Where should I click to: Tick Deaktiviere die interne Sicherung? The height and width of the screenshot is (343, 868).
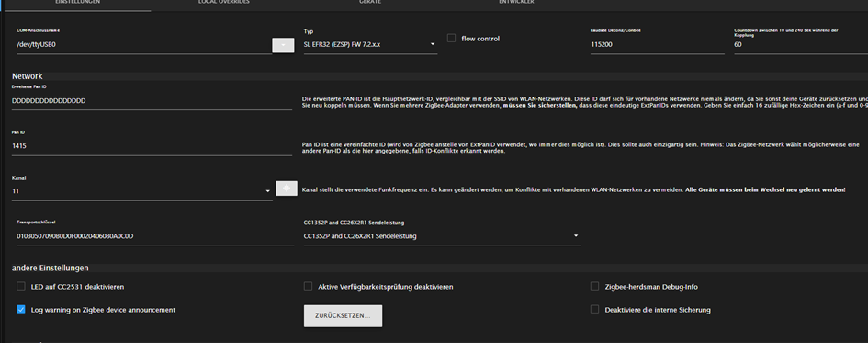coord(594,309)
